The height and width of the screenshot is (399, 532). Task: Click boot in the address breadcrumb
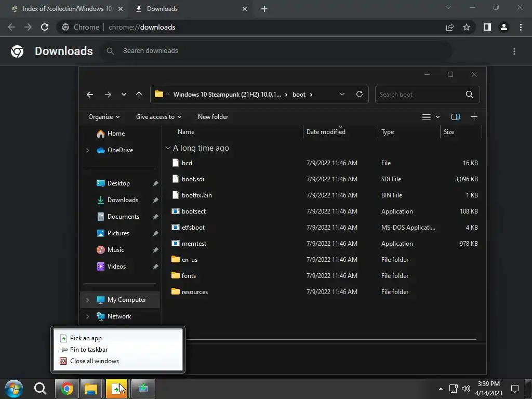[x=299, y=95]
